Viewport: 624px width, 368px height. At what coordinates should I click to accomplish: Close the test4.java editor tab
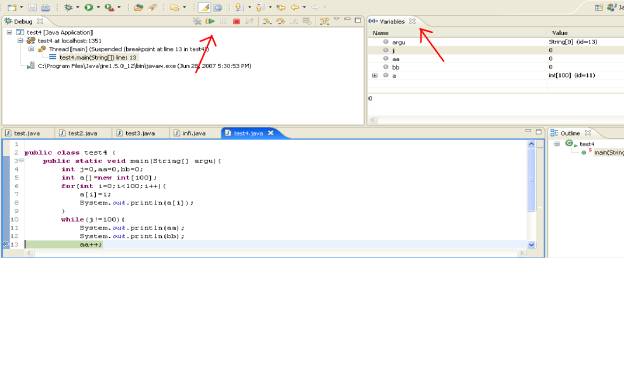pyautogui.click(x=271, y=133)
